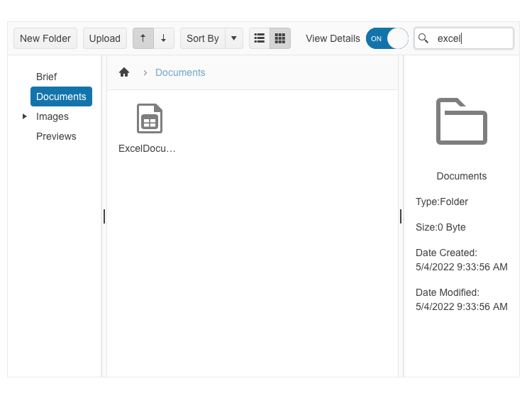Open the Sort By dropdown arrow

[234, 38]
